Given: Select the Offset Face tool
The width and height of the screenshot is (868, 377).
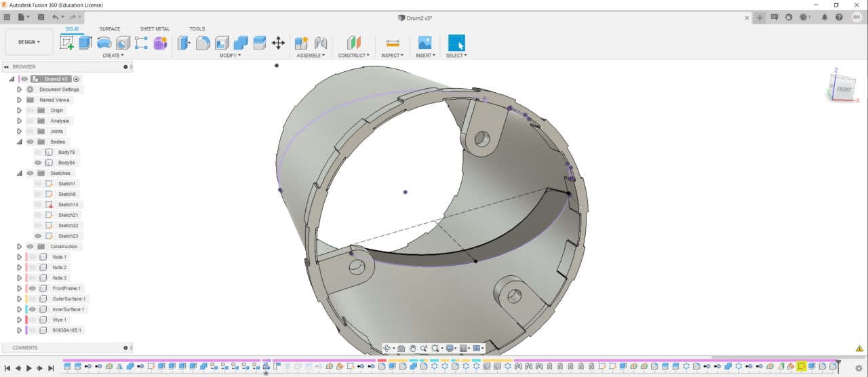Looking at the screenshot, I should coord(259,43).
